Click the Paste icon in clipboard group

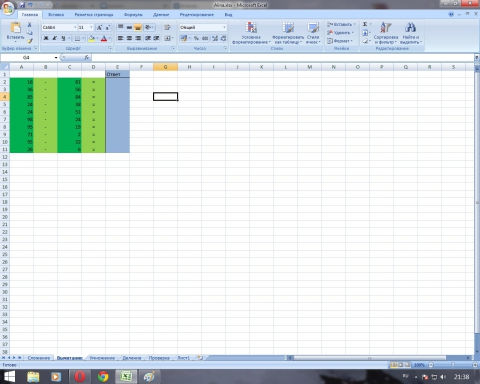click(x=15, y=28)
